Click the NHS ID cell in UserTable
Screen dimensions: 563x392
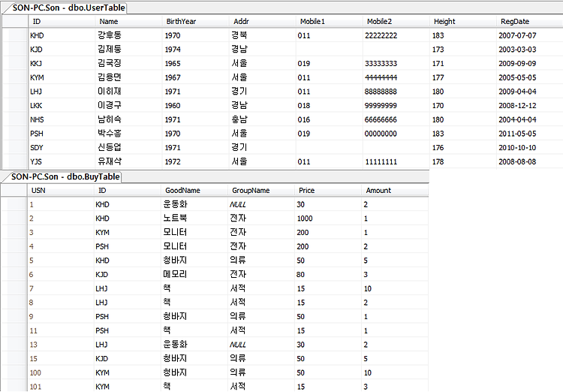[62, 119]
